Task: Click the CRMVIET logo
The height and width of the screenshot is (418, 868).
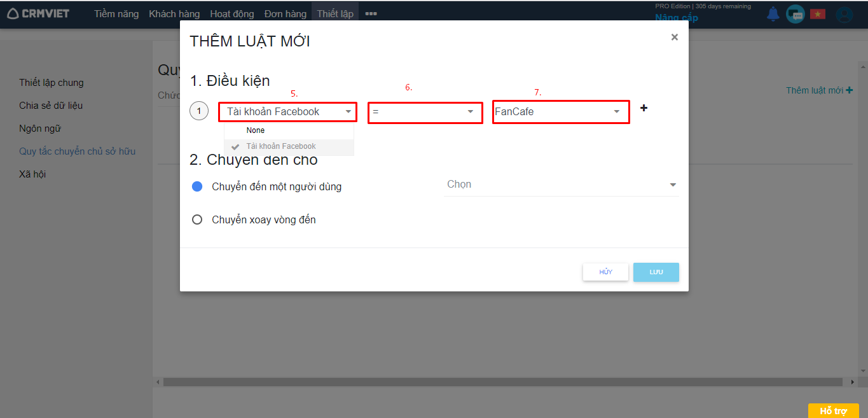Action: point(38,13)
